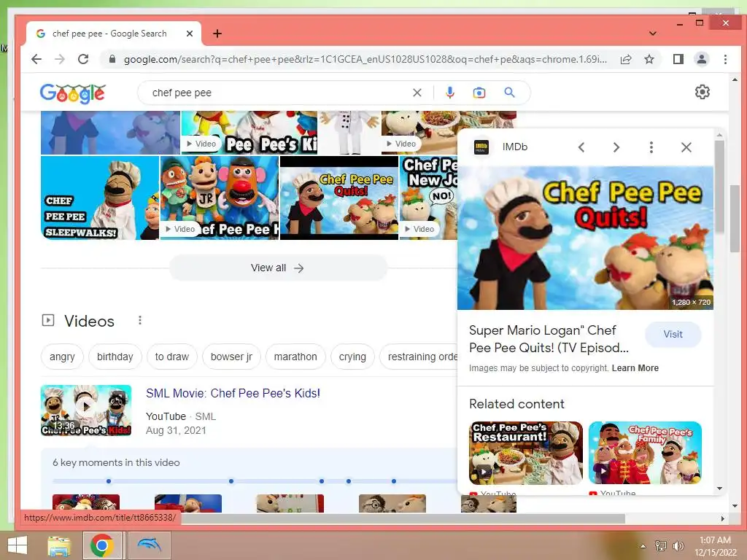
Task: Open the image panel more options menu
Action: point(651,147)
